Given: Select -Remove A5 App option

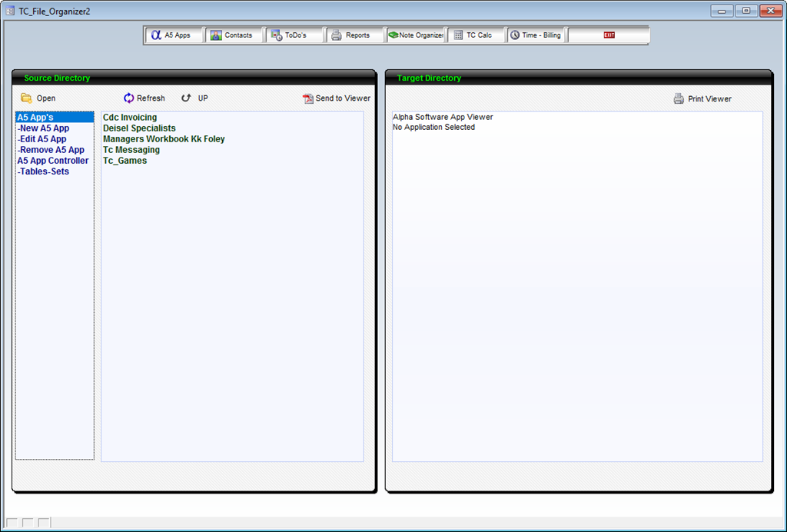Looking at the screenshot, I should click(x=51, y=150).
